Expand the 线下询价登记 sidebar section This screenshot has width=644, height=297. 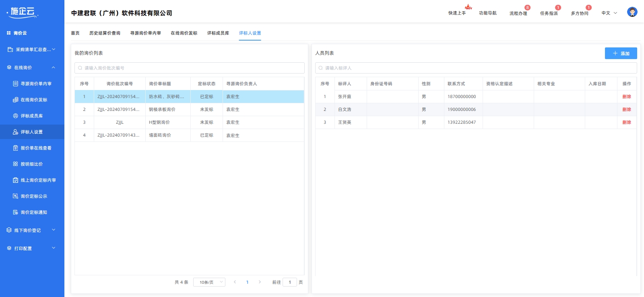coord(53,230)
